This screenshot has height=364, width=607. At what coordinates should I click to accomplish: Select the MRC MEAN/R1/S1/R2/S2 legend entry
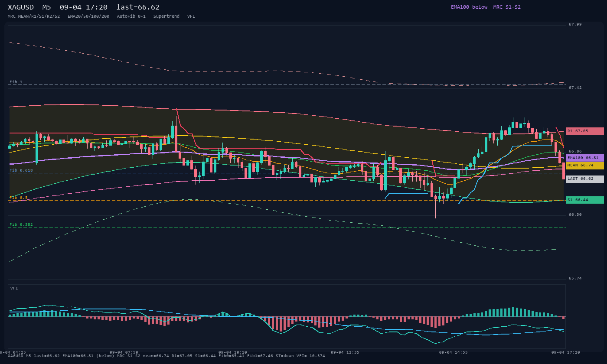point(34,16)
